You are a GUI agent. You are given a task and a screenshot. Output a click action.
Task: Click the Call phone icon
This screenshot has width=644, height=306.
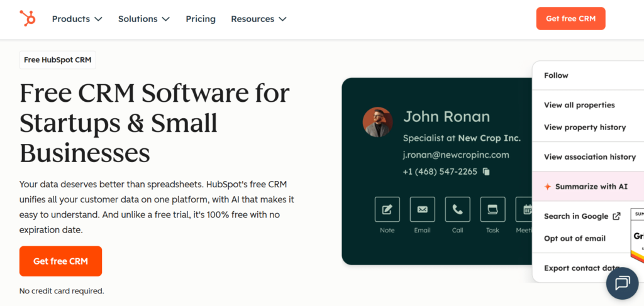tap(458, 210)
